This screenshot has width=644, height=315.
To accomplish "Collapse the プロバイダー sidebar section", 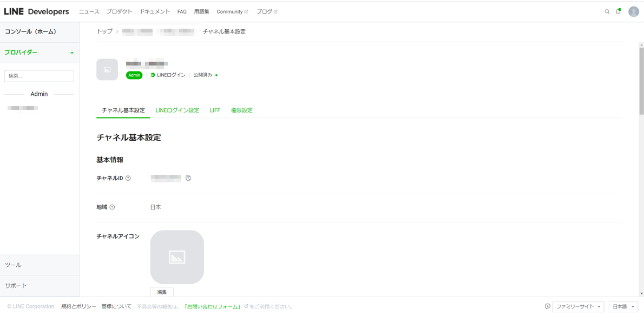I will click(40, 52).
